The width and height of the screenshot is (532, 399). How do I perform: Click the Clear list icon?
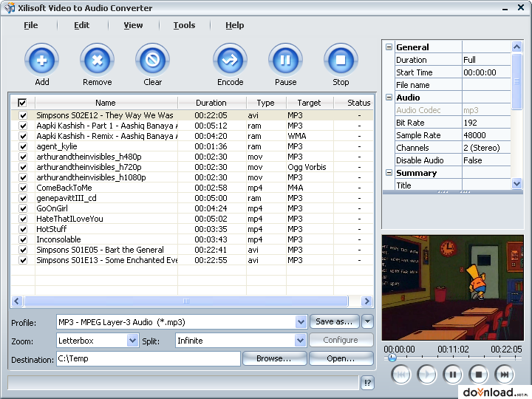click(x=152, y=60)
